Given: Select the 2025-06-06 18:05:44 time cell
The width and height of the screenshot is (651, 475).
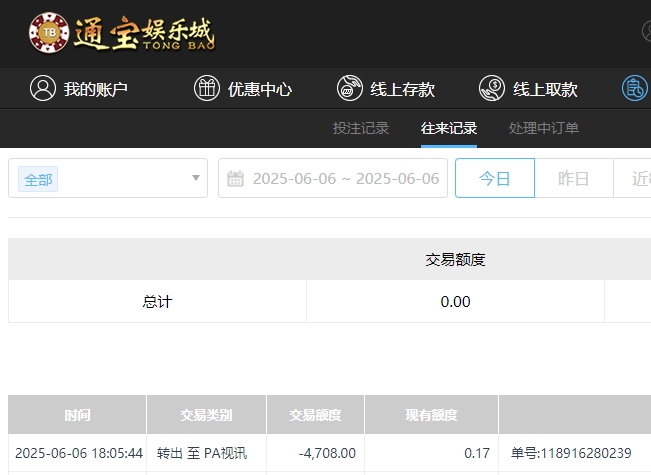Looking at the screenshot, I should click(x=79, y=453).
